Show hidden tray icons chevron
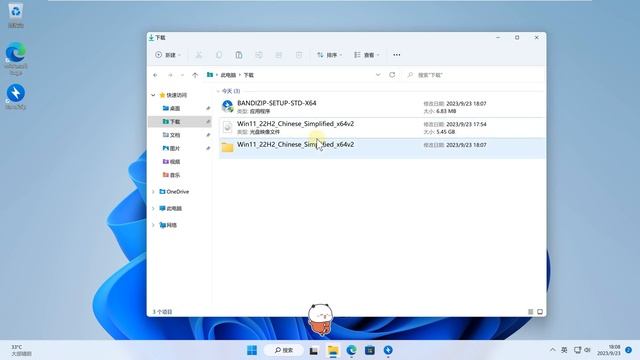The image size is (640, 360). [x=552, y=350]
